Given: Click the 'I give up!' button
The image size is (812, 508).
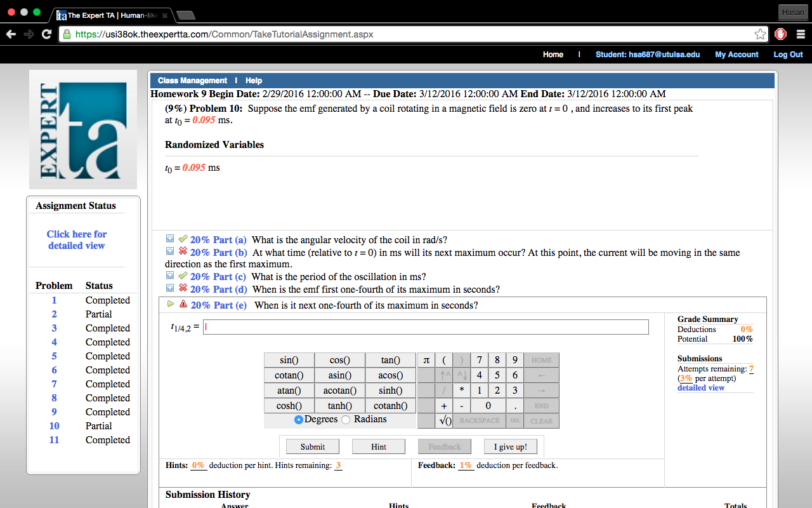Looking at the screenshot, I should coord(510,446).
